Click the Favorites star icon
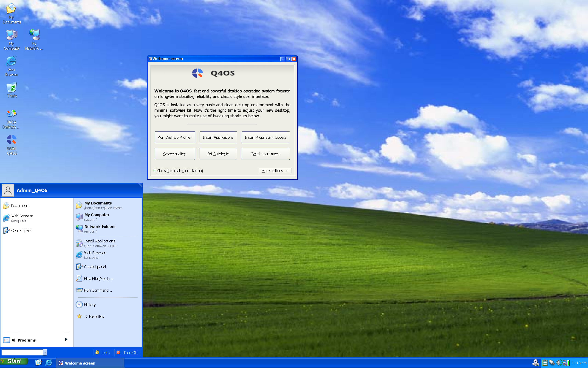Image resolution: width=588 pixels, height=368 pixels. point(79,316)
